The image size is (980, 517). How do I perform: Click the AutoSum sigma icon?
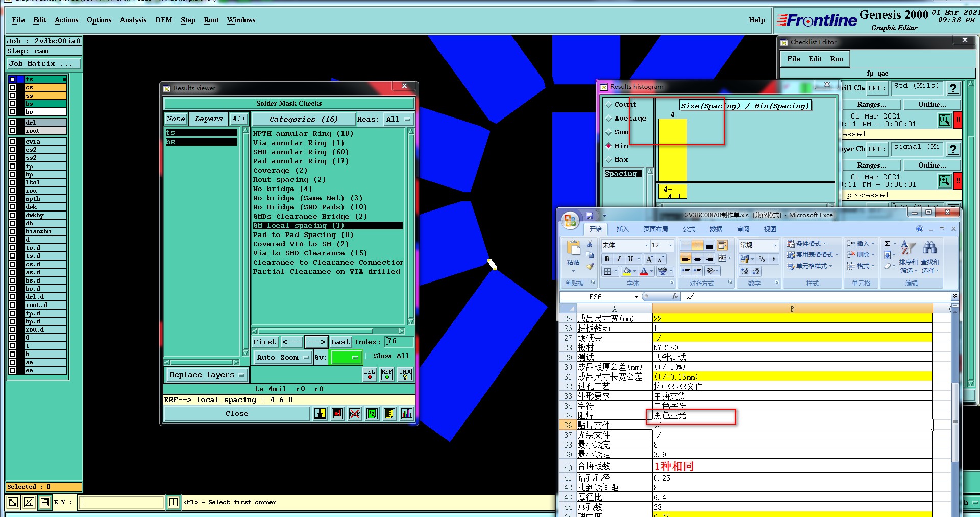(888, 244)
